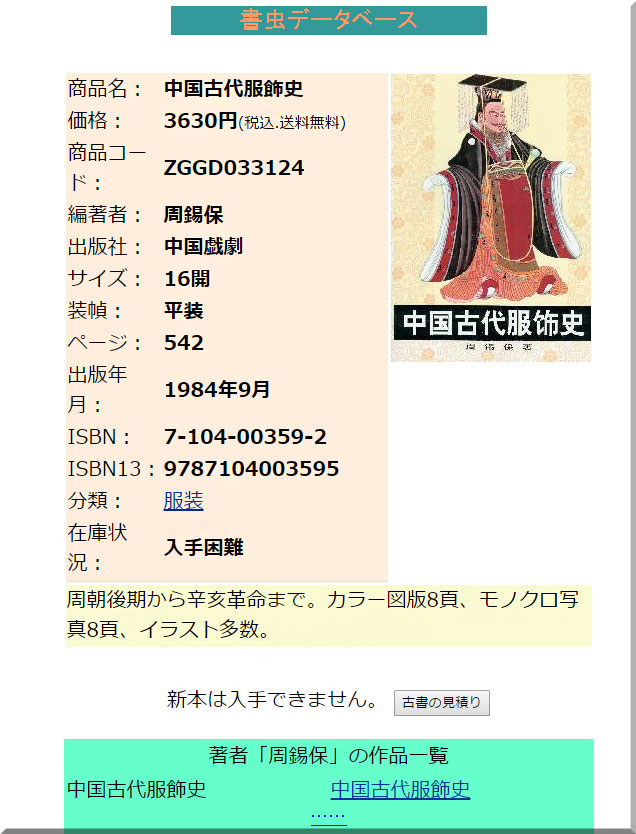This screenshot has height=834, width=636.
Task: Click the yellow description paragraph
Action: (329, 615)
